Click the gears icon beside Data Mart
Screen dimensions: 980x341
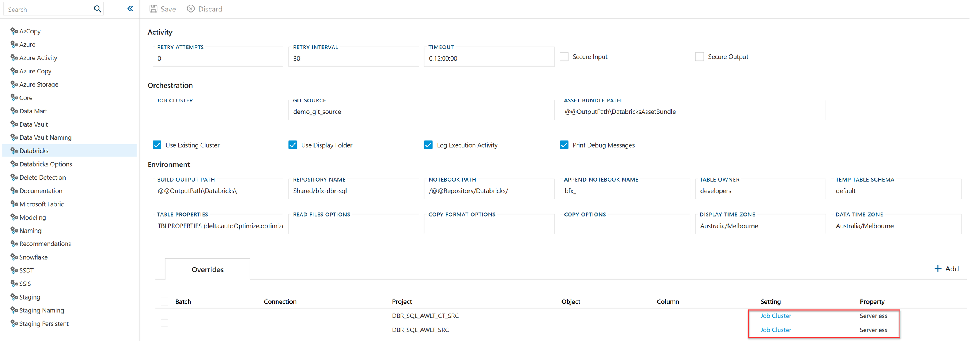coord(14,111)
